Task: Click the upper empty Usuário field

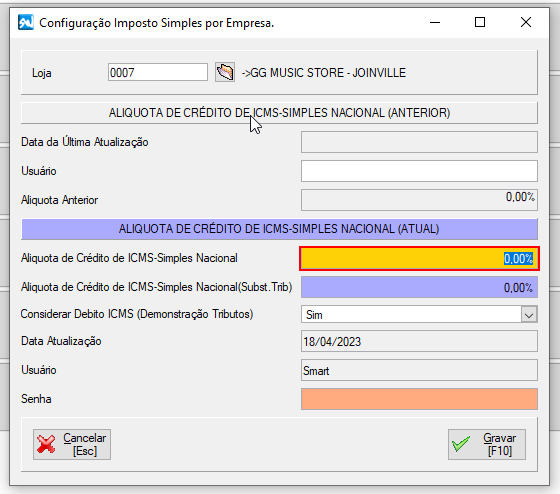Action: [419, 171]
